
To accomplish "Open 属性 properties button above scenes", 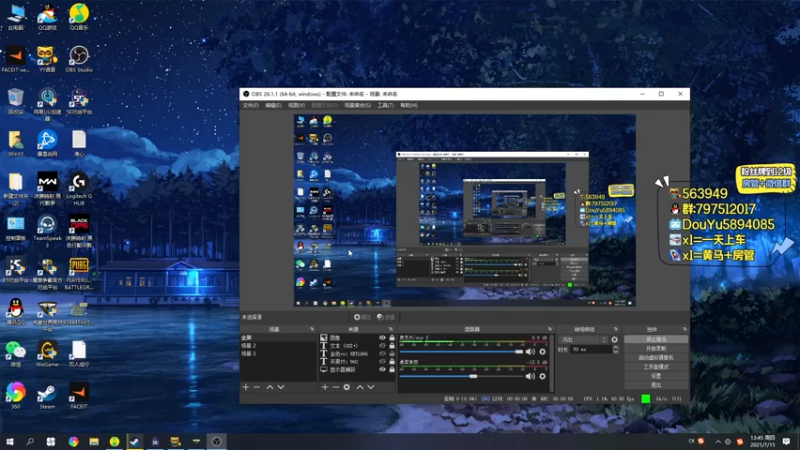I will (362, 317).
